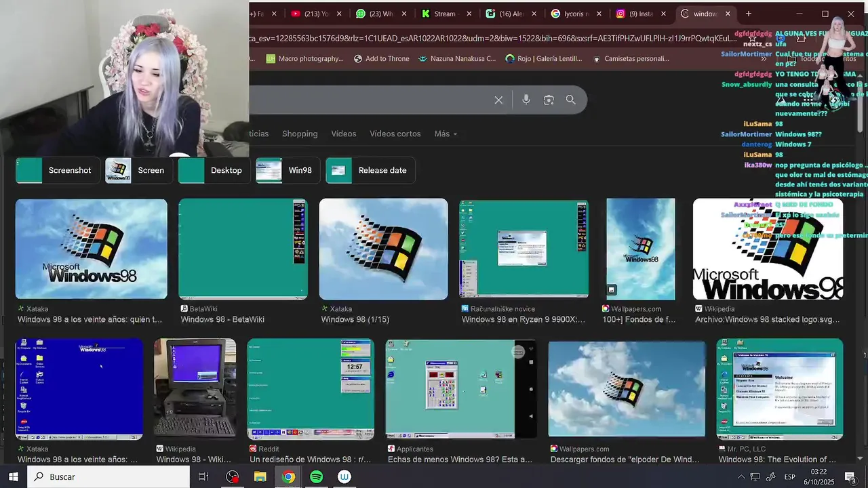Clear the search box with the X icon
Image resolution: width=868 pixels, height=488 pixels.
(498, 100)
